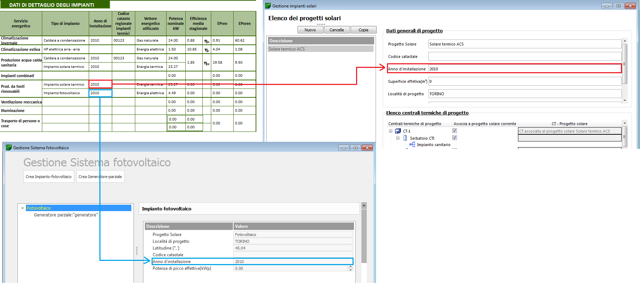The image size is (644, 306).
Task: Click the Superficie effettiva input field
Action: [524, 81]
